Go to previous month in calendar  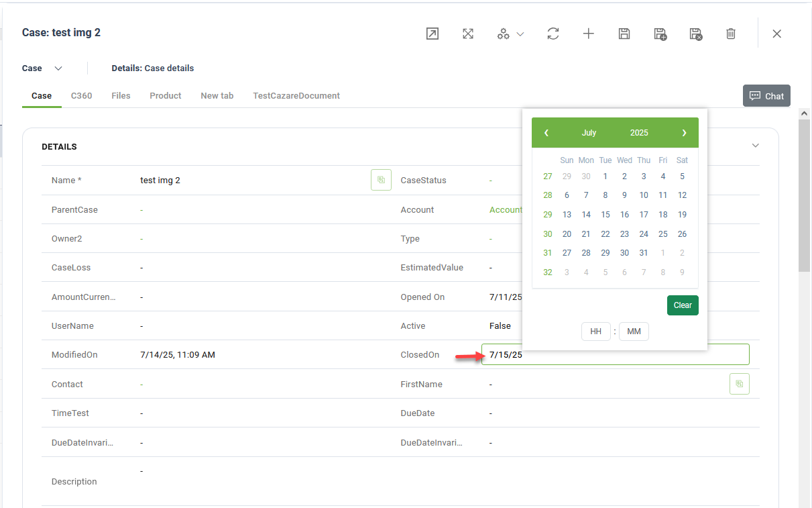[546, 133]
